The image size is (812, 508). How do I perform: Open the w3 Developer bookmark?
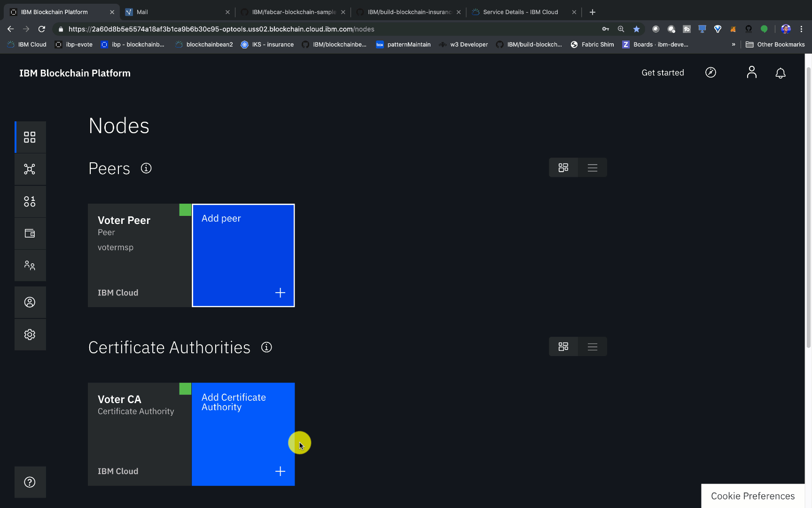(464, 45)
